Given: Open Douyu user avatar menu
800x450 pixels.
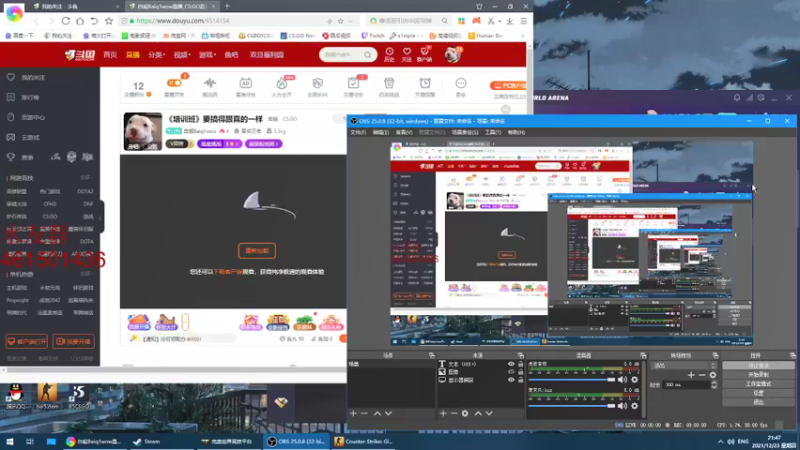Looking at the screenshot, I should click(452, 55).
